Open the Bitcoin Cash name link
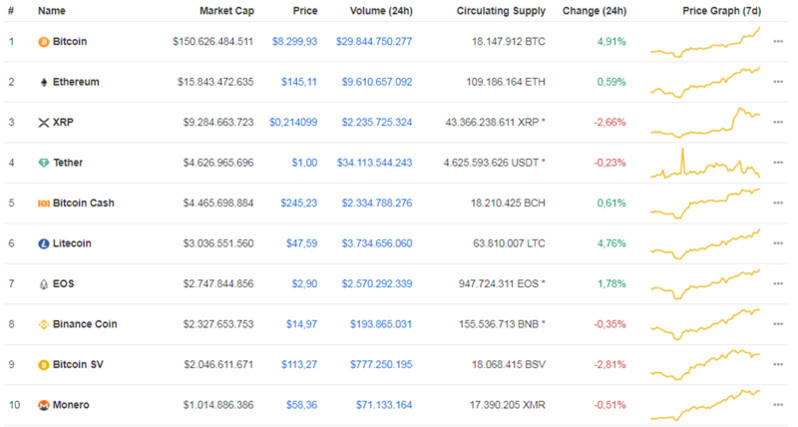The height and width of the screenshot is (427, 798). click(84, 203)
